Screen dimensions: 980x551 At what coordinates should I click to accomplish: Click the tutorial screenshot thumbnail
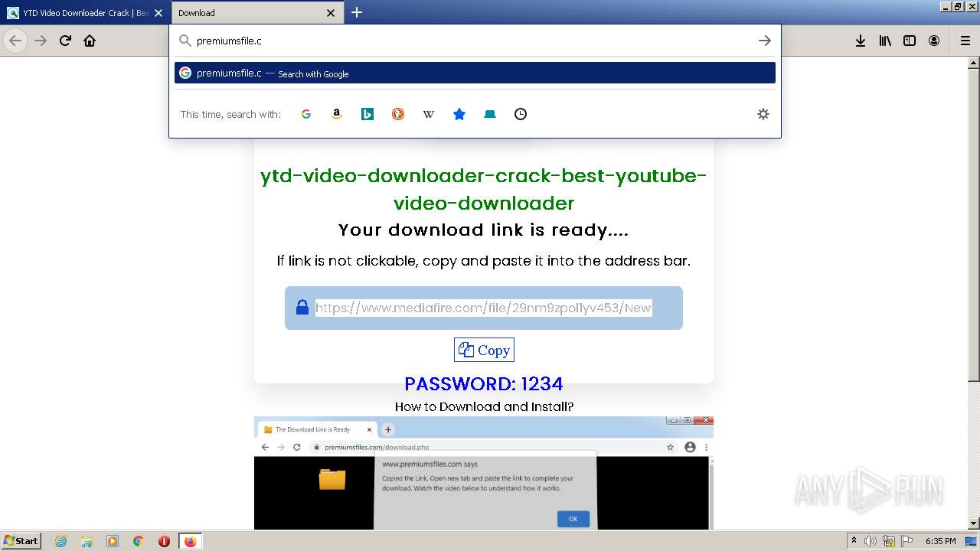tap(483, 473)
